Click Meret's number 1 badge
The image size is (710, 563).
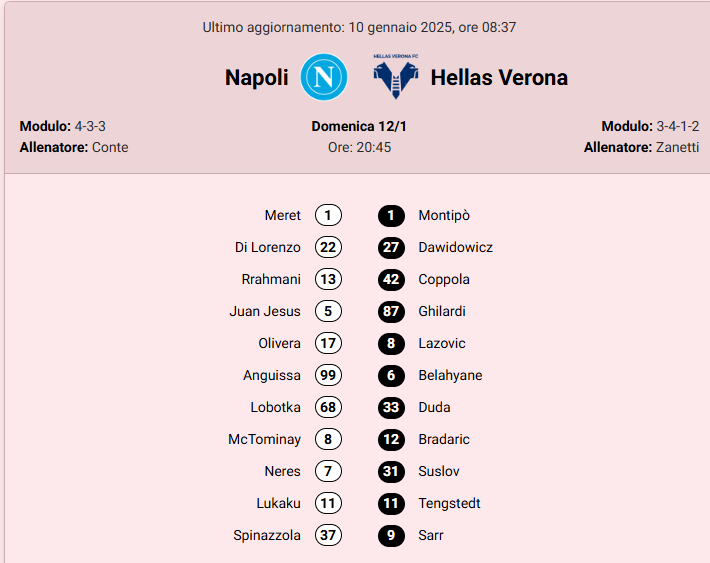pos(328,215)
